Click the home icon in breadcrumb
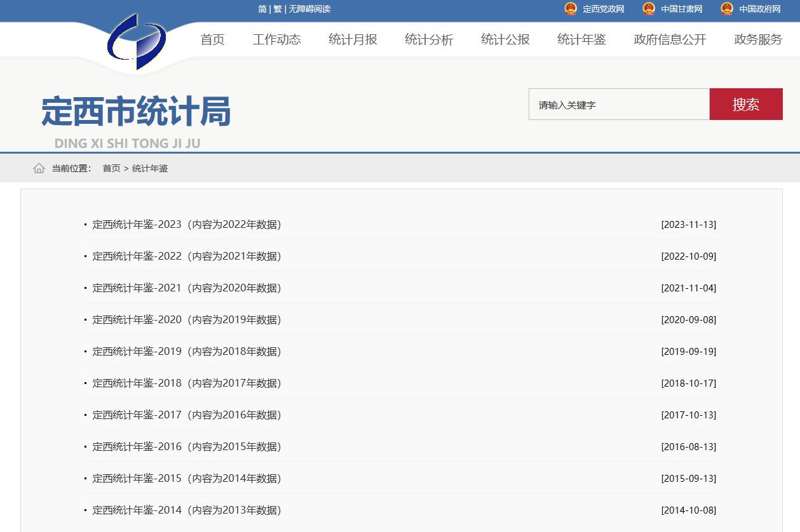Screen dimensions: 800x532 (x=39, y=168)
